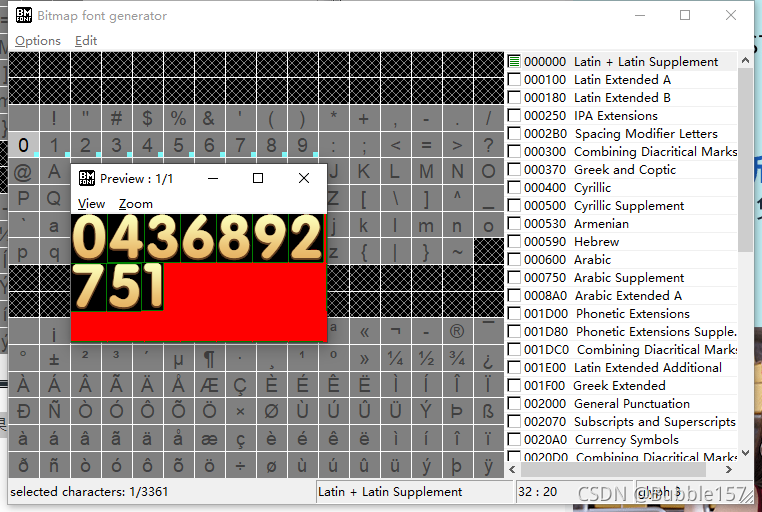Open the View menu in Preview window
This screenshot has height=512, width=762.
(91, 204)
